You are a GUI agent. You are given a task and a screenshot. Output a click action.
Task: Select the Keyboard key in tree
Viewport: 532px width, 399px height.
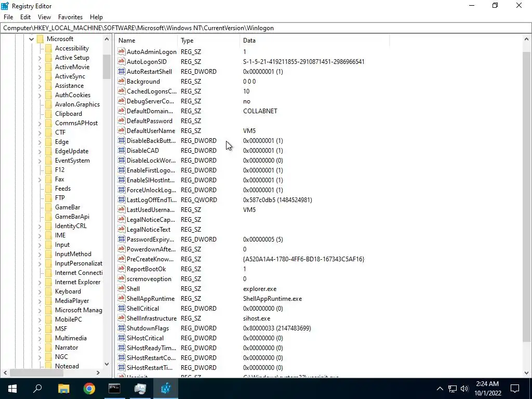[68, 291]
